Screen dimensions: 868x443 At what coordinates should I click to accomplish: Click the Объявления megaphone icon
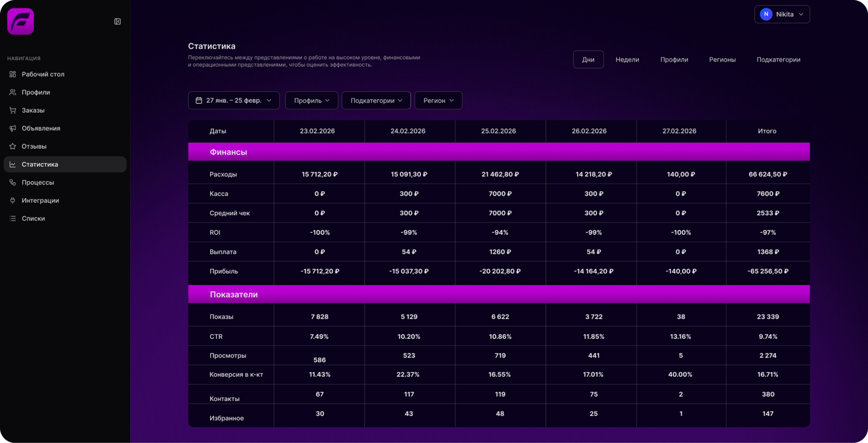point(13,129)
